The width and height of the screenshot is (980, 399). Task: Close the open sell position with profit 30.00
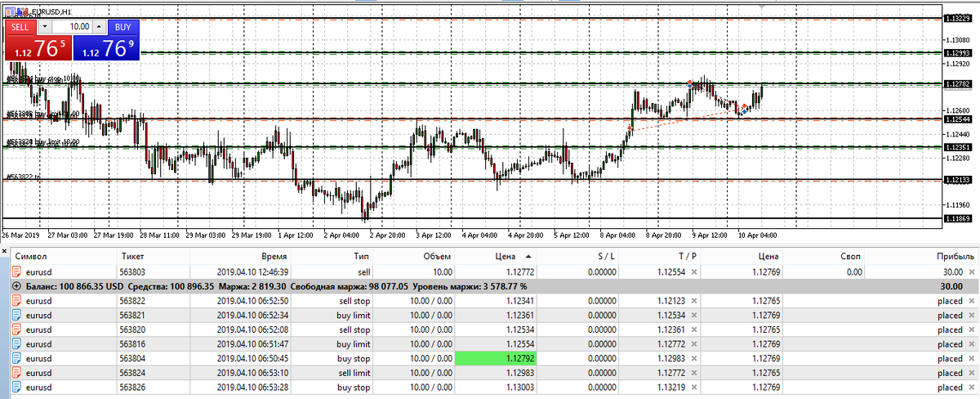(972, 271)
